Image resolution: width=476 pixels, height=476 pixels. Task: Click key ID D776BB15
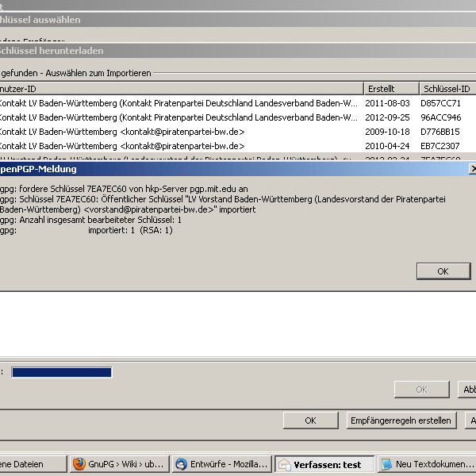[x=440, y=132]
